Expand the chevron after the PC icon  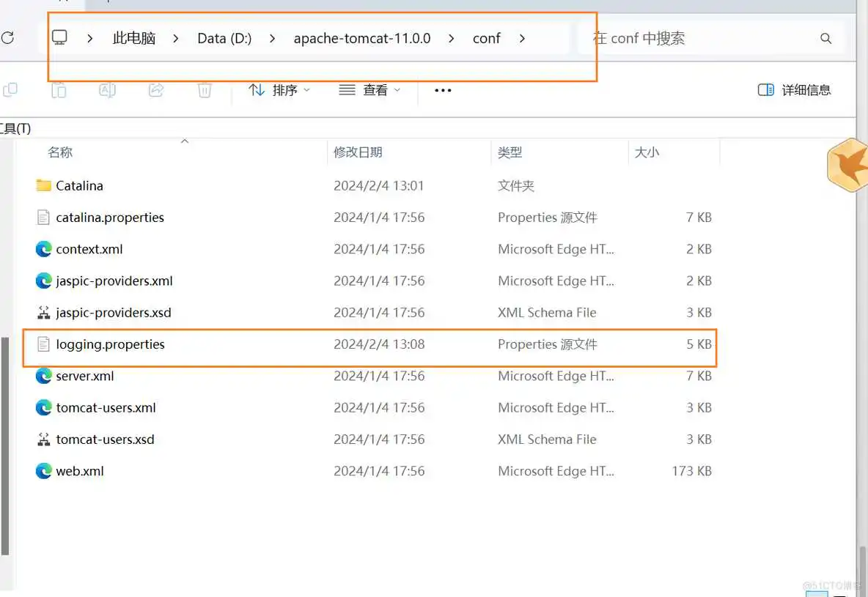click(89, 38)
